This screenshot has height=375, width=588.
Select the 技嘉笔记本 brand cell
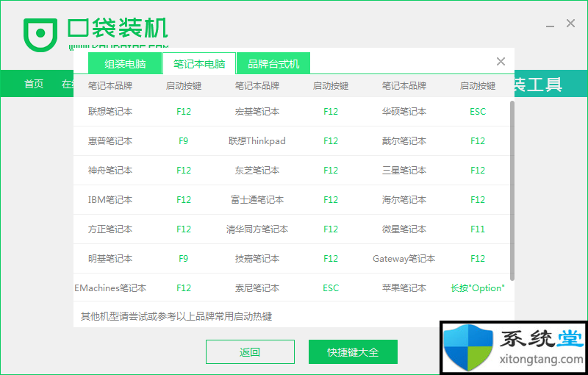tap(257, 258)
